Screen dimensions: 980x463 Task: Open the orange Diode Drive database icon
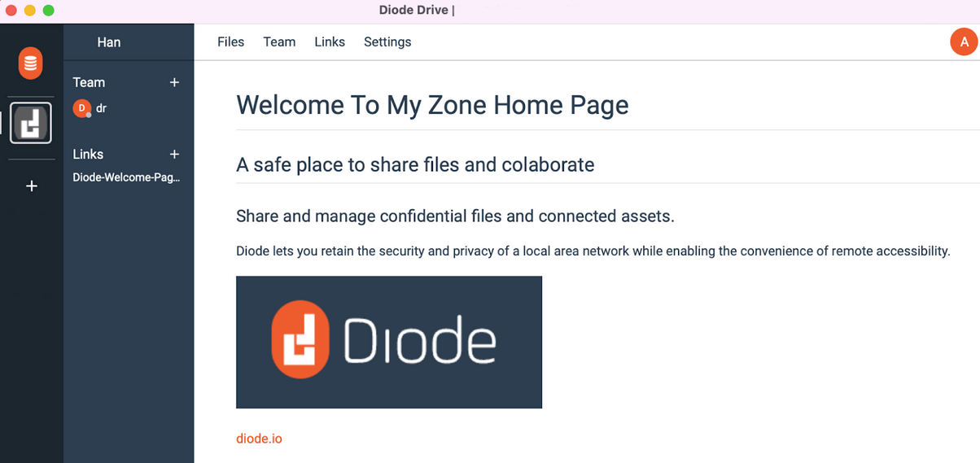(31, 63)
